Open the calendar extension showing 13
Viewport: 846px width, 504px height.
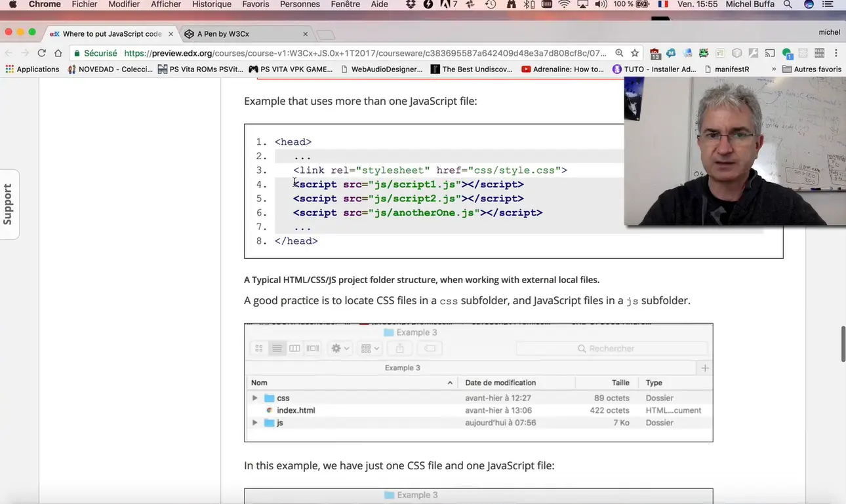pyautogui.click(x=655, y=53)
